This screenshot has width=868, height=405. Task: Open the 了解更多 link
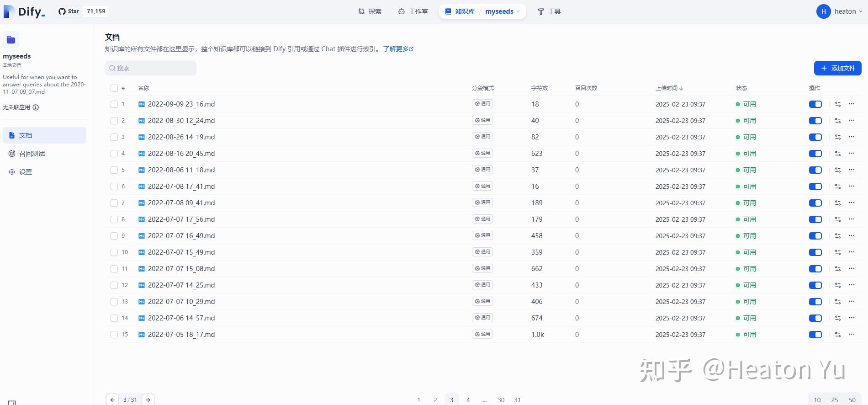point(398,49)
